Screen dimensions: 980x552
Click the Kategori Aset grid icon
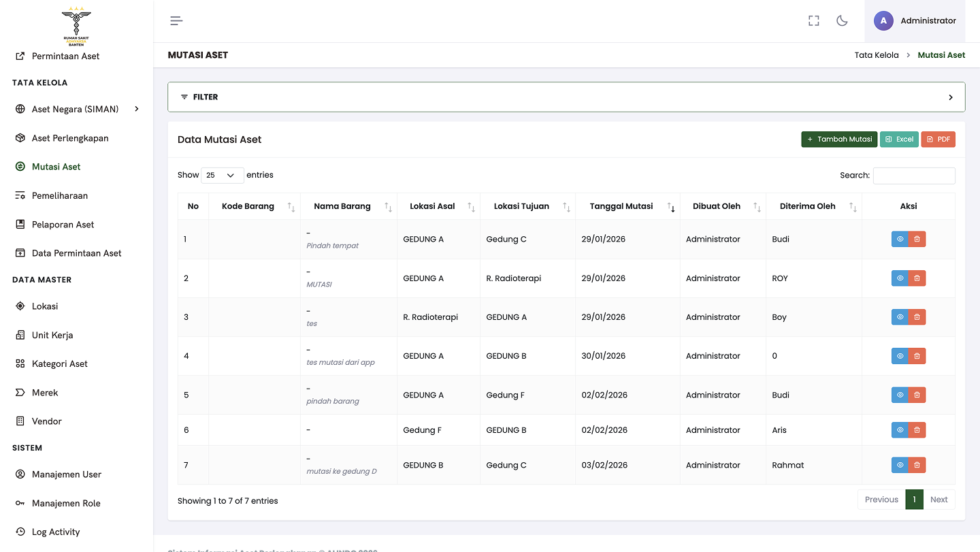tap(20, 363)
